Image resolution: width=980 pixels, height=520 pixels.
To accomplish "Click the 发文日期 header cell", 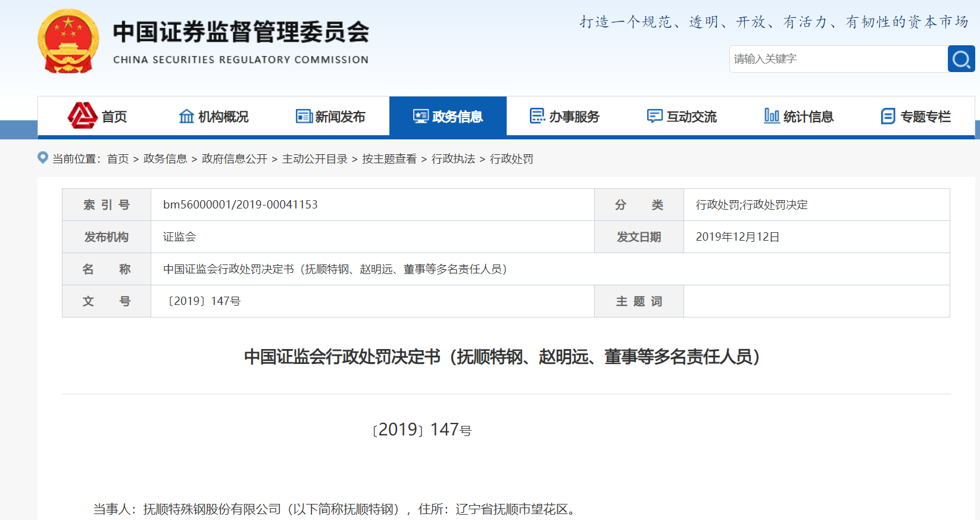I will 639,237.
